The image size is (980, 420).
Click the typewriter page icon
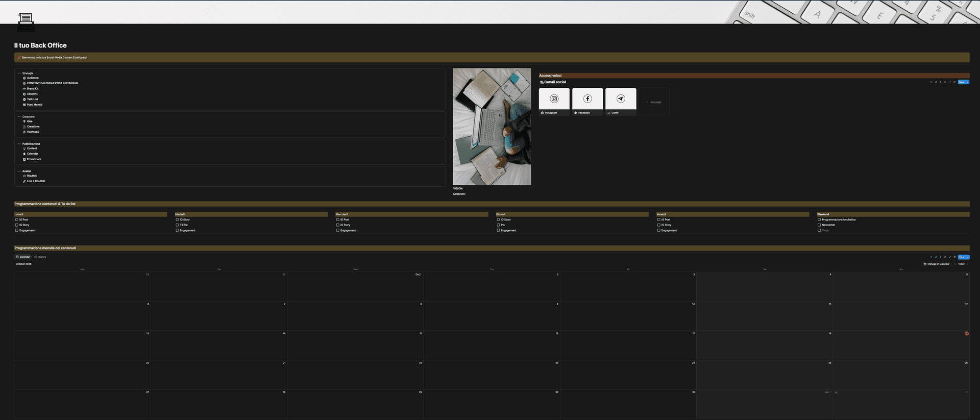26,21
